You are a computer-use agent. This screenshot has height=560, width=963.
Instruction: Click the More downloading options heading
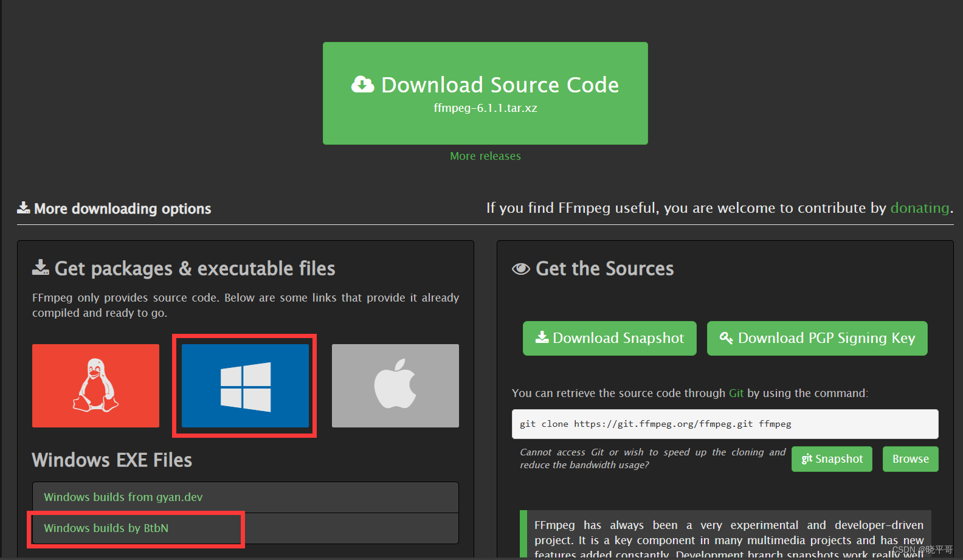114,209
